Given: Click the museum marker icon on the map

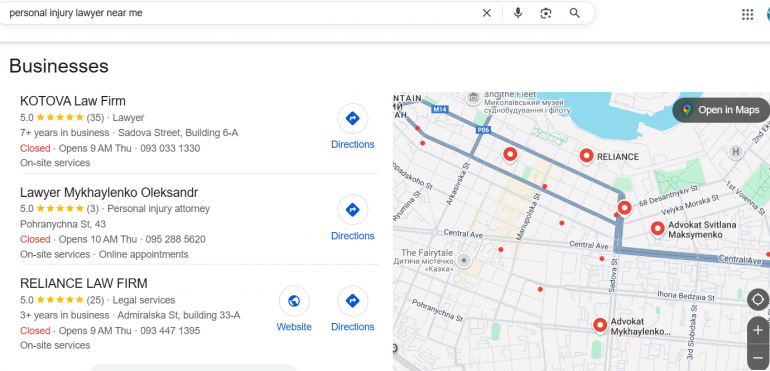Looking at the screenshot, I should pyautogui.click(x=473, y=97).
